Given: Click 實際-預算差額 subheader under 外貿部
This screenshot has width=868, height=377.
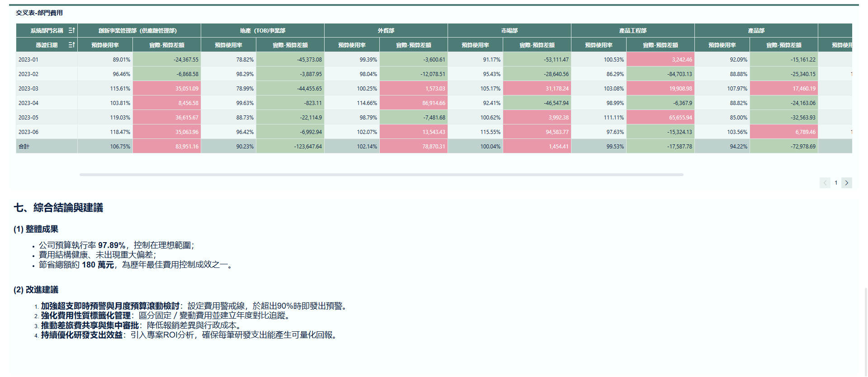Looking at the screenshot, I should click(413, 45).
